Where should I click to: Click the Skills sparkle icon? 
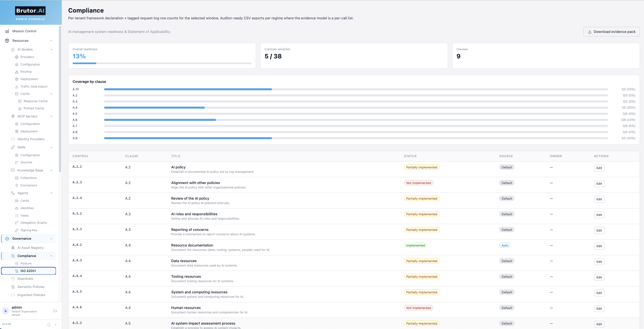tap(13, 147)
